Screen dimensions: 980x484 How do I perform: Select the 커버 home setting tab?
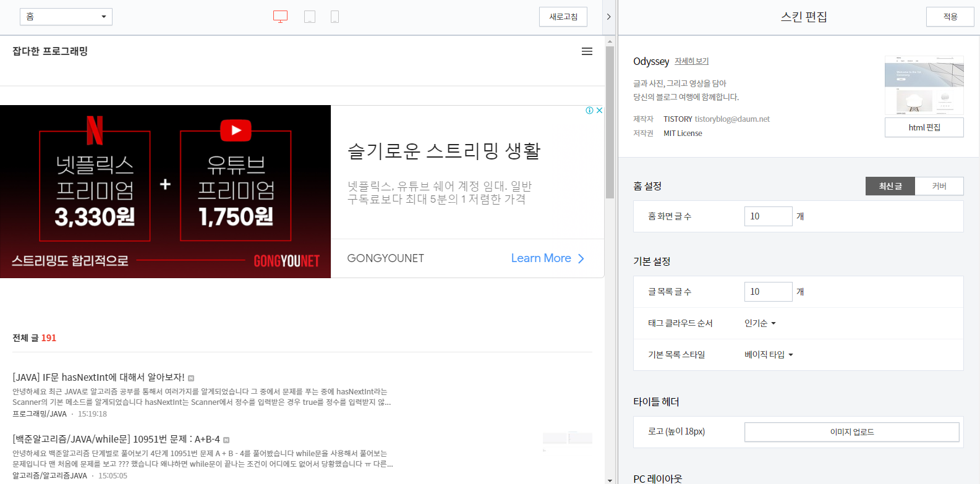[939, 186]
